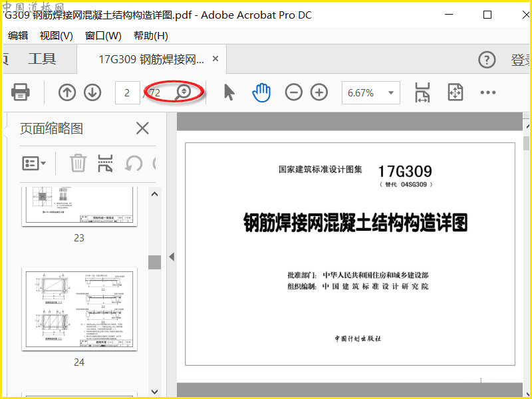Go to next page with down arrow
Screen dimensions: 532x399
[92, 92]
